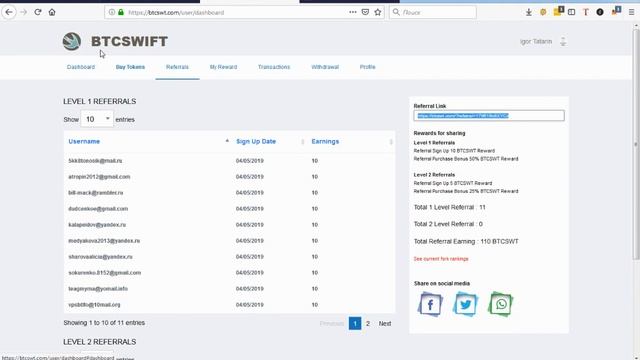Open the Downloads arrow icon
The image size is (640, 360).
(x=529, y=12)
